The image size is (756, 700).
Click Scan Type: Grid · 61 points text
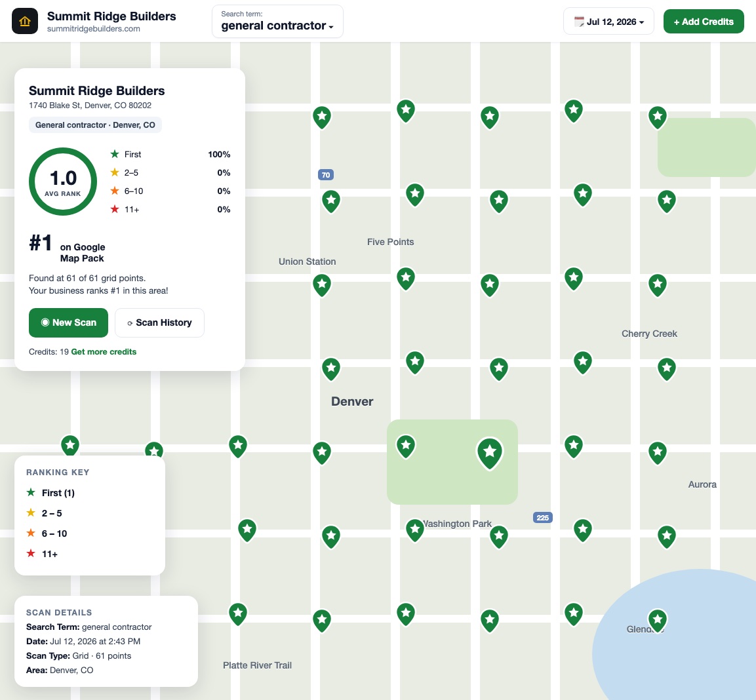point(79,655)
